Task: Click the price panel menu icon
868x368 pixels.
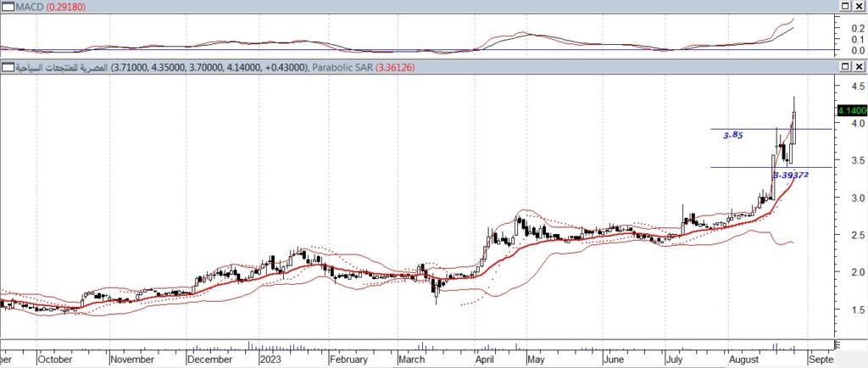Action: coord(6,67)
